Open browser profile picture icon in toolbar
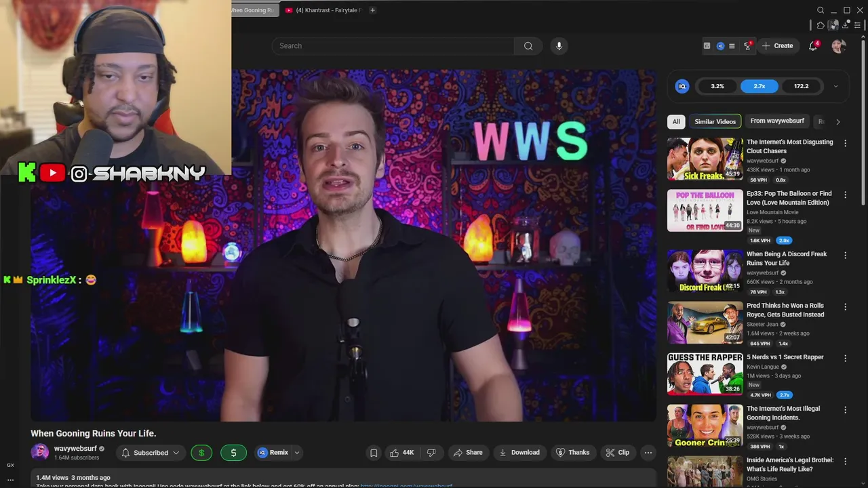Screen dimensions: 868x488 833,25
